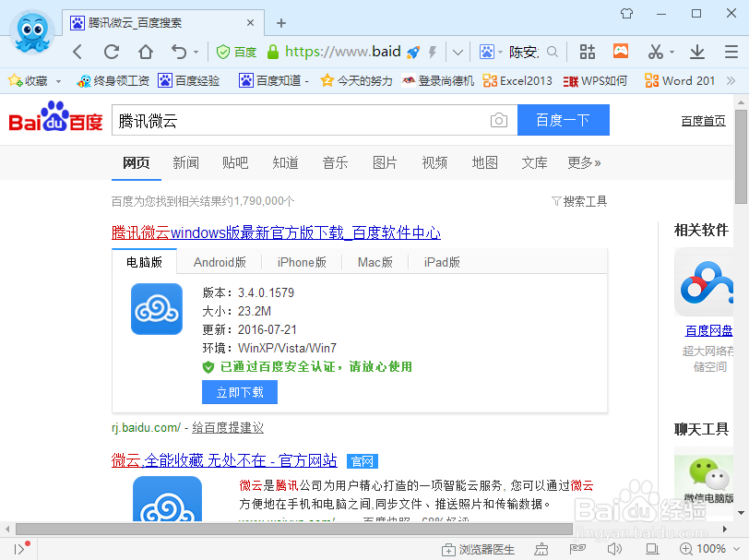Expand more bookmarks double-chevron
Image resolution: width=749 pixels, height=560 pixels.
(x=731, y=81)
